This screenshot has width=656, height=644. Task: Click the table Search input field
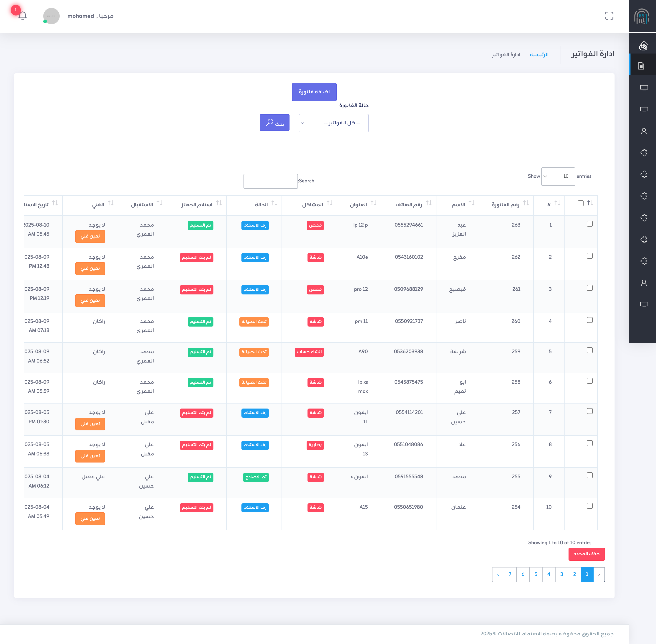pyautogui.click(x=270, y=181)
